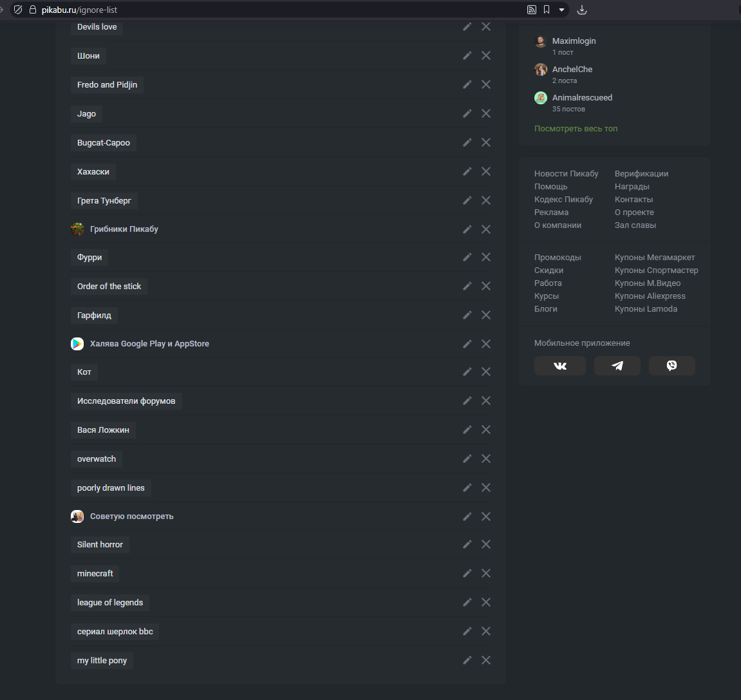Delete Шони tag from ignore list
The height and width of the screenshot is (700, 741).
(486, 55)
